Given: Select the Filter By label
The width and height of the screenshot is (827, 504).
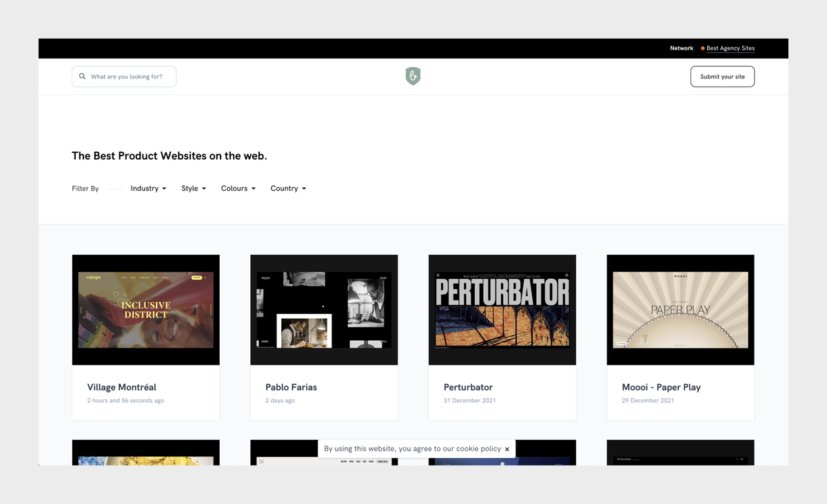Looking at the screenshot, I should [85, 188].
